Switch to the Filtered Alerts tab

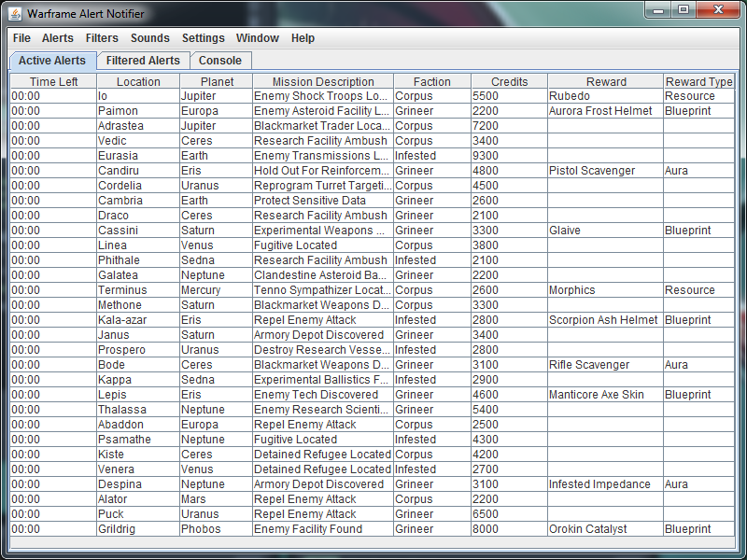tap(143, 61)
